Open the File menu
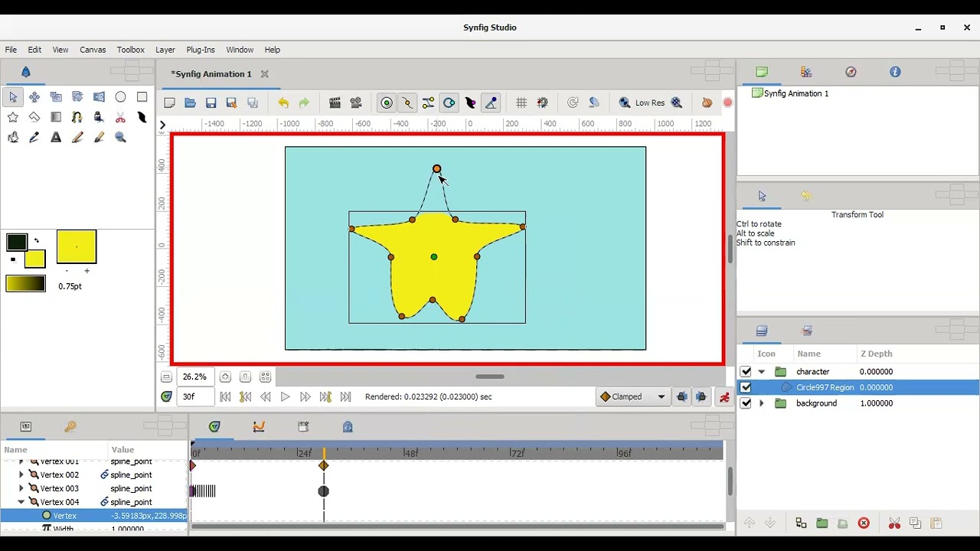The width and height of the screenshot is (980, 551). tap(11, 50)
